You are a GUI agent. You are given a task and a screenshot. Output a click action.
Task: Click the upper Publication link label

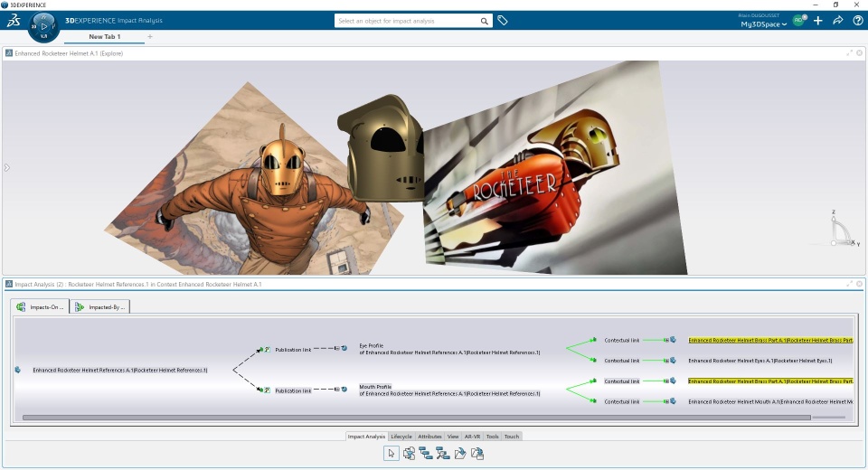click(293, 350)
